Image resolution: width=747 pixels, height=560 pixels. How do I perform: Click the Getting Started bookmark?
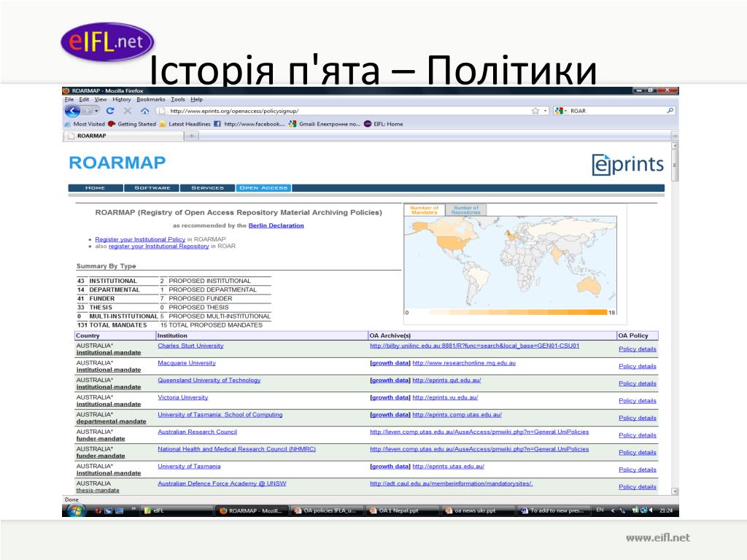pos(132,124)
